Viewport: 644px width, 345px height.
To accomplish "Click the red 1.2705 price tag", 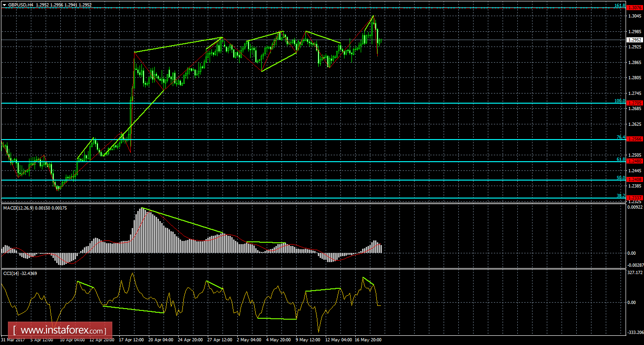I will (x=634, y=104).
